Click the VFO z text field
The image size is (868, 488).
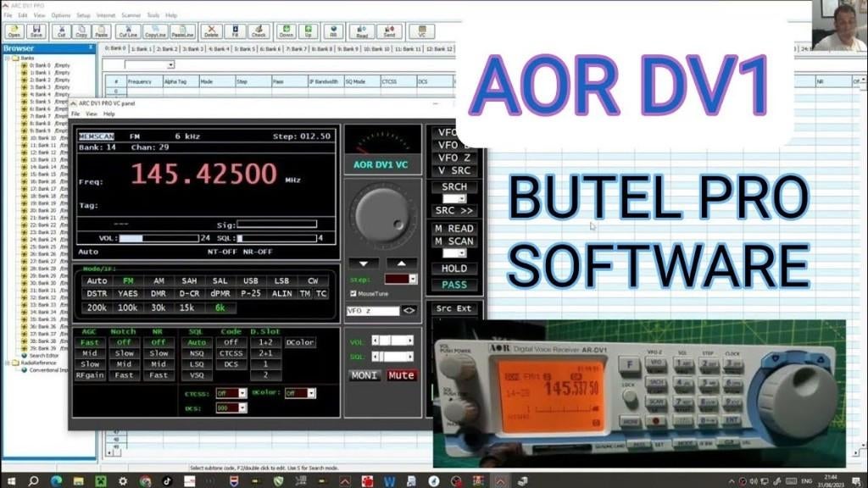point(373,310)
